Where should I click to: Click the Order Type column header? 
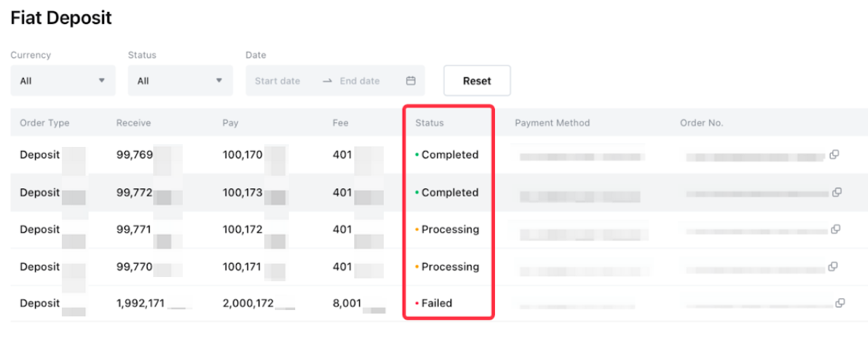click(44, 123)
